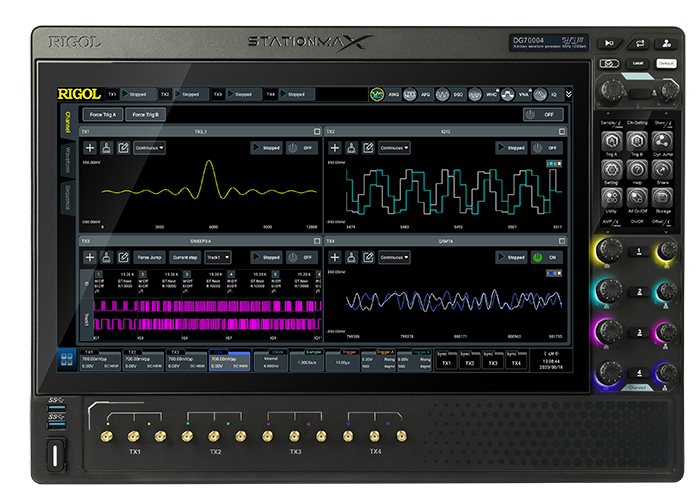Screen dimensions: 700x504
Task: Switch to the DSO mode icon
Action: (445, 94)
